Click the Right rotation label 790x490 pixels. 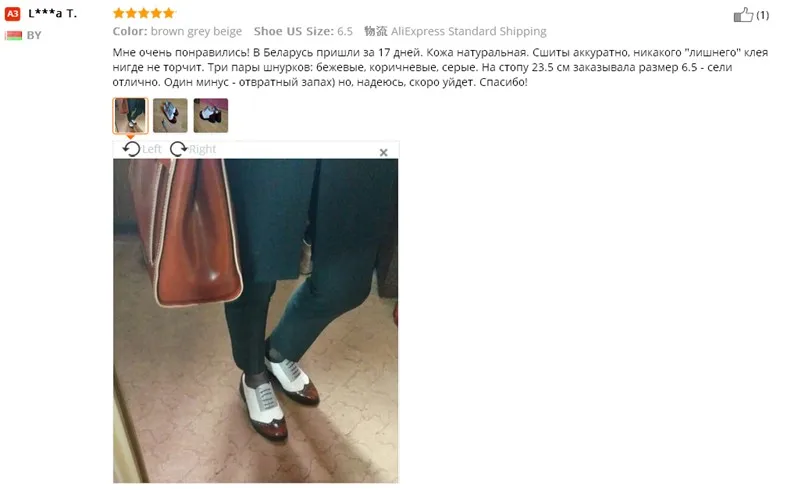pyautogui.click(x=203, y=149)
